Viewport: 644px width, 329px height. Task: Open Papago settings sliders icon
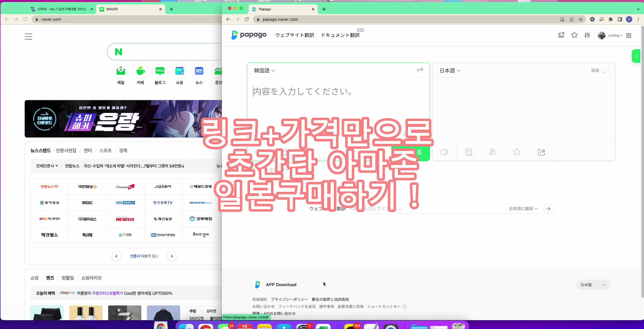coord(587,35)
